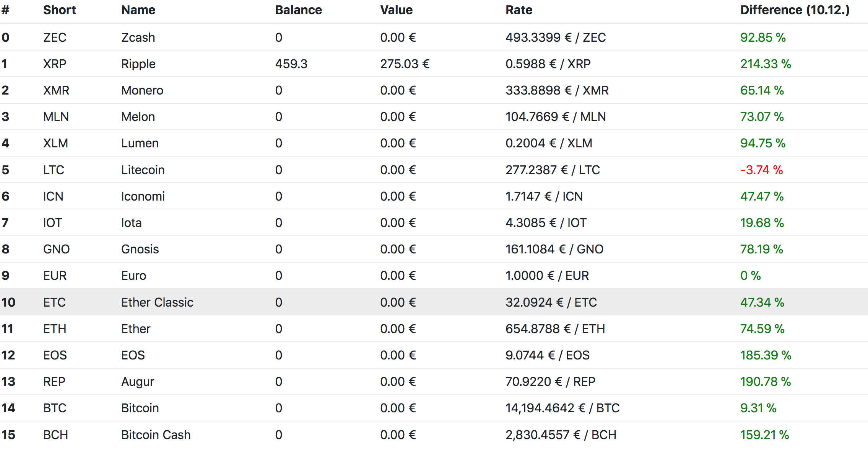Select the Zcash name cell

point(138,38)
